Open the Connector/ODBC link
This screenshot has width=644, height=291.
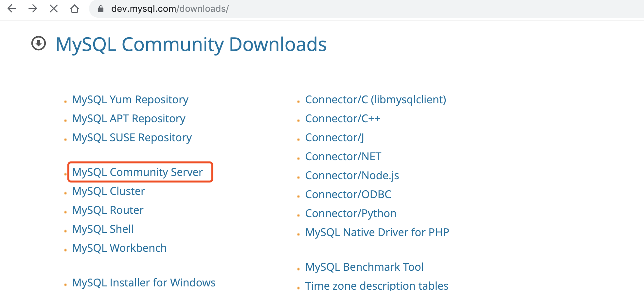coord(348,195)
